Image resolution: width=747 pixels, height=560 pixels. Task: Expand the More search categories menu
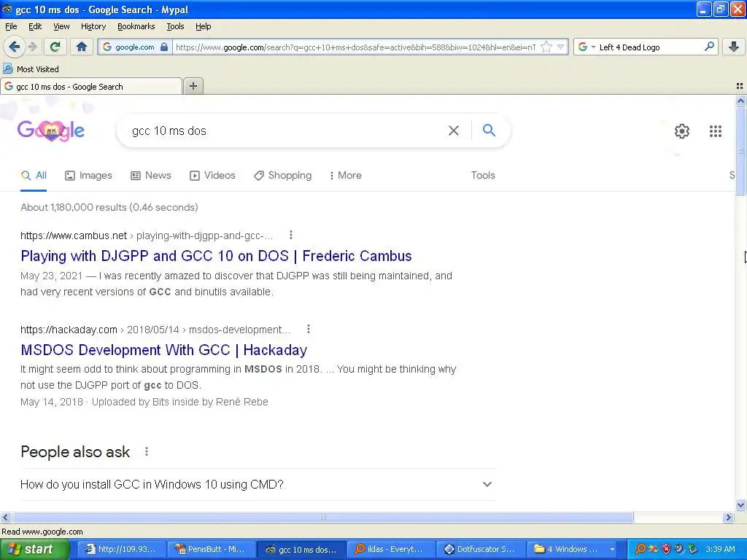click(x=345, y=175)
